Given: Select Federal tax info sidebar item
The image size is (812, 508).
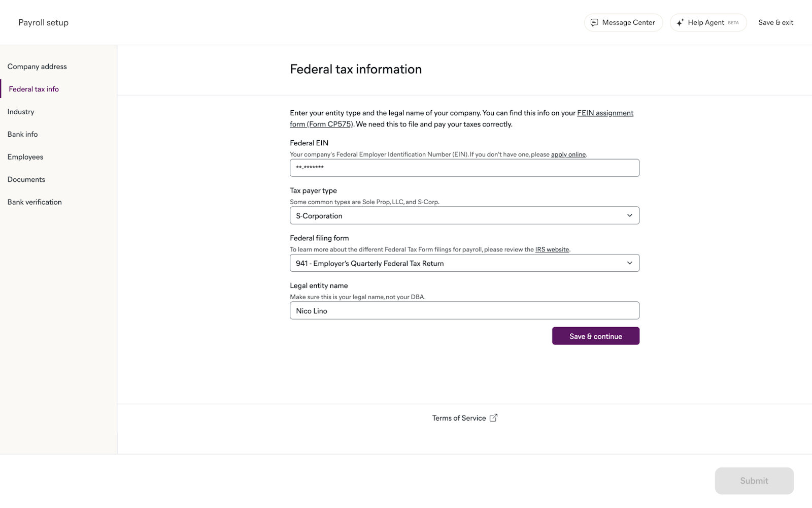Looking at the screenshot, I should click(x=33, y=89).
